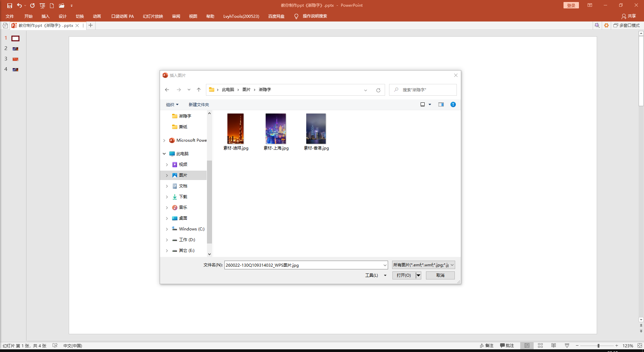Switch to Slide Sorter view in status bar
644x352 pixels.
pyautogui.click(x=540, y=346)
